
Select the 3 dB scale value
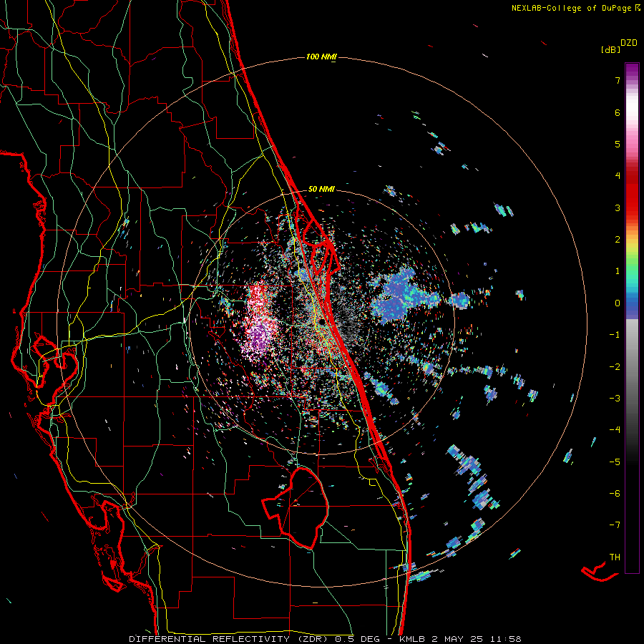pyautogui.click(x=618, y=208)
